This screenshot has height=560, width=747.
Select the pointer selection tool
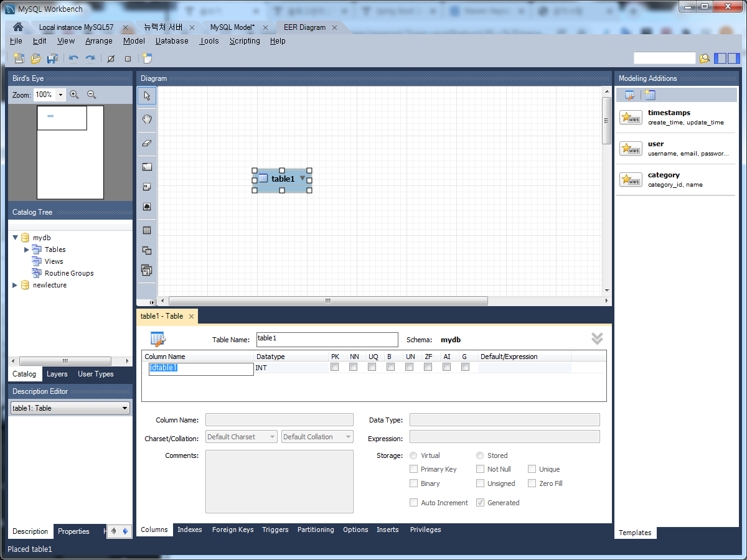147,96
